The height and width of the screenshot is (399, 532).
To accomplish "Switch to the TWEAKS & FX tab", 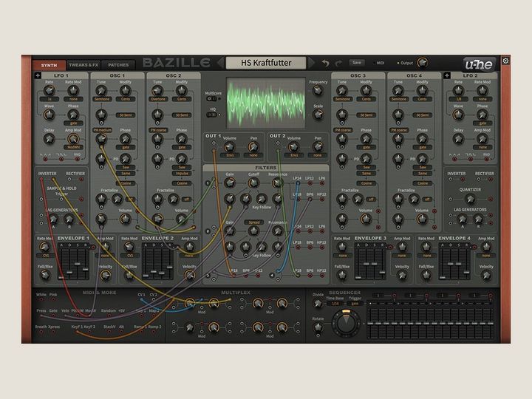I will 83,65.
